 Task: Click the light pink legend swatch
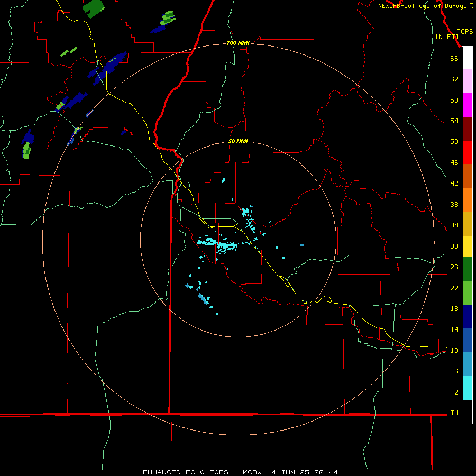click(x=467, y=81)
